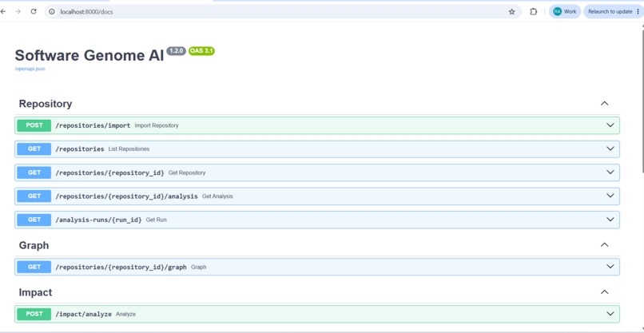644x333 pixels.
Task: Bookmark this page with the star icon
Action: 511,12
